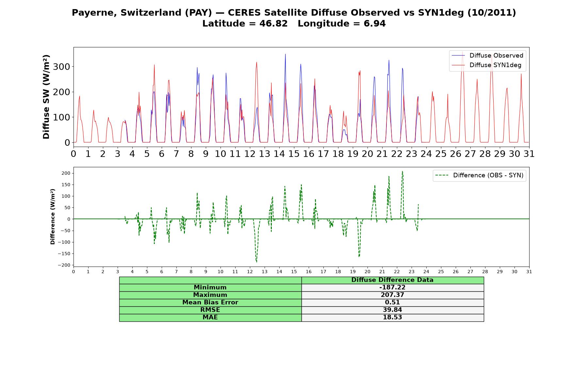The width and height of the screenshot is (588, 392).
Task: Click the MAE value 18.53 cell
Action: click(x=392, y=318)
